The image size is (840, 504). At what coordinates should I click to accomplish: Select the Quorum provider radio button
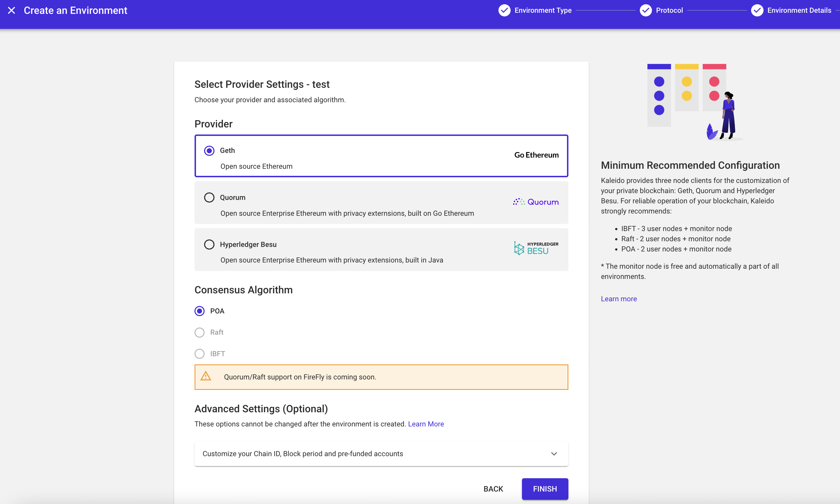[209, 198]
